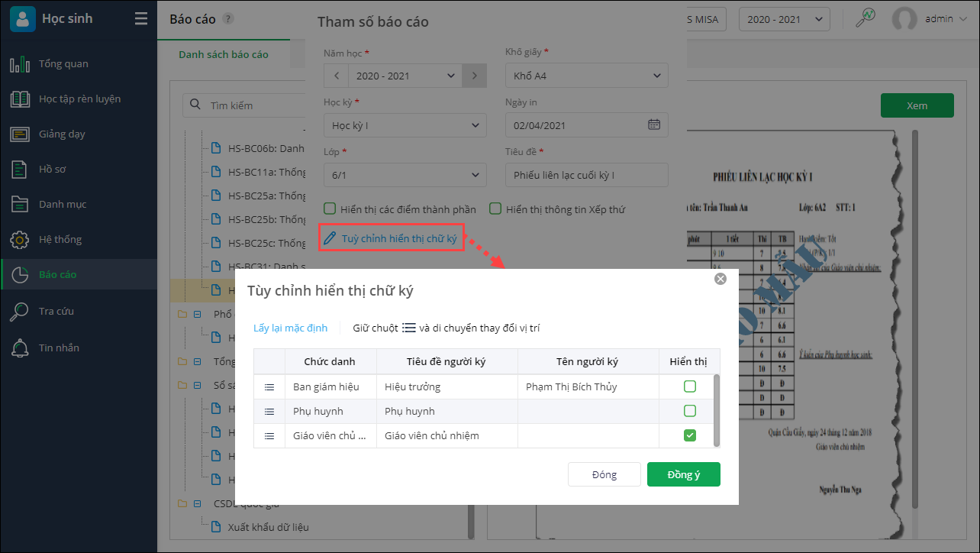Click the Tiêu đề input field

coord(586,175)
